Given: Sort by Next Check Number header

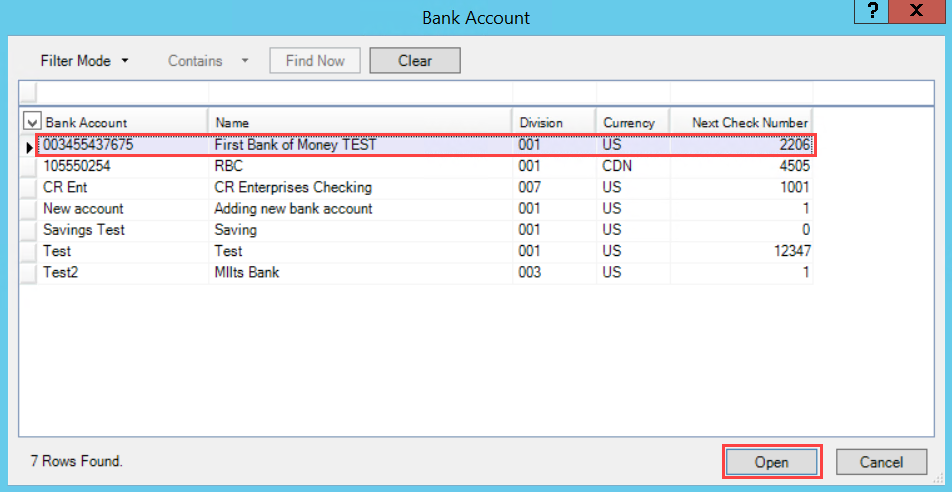Looking at the screenshot, I should coord(742,123).
